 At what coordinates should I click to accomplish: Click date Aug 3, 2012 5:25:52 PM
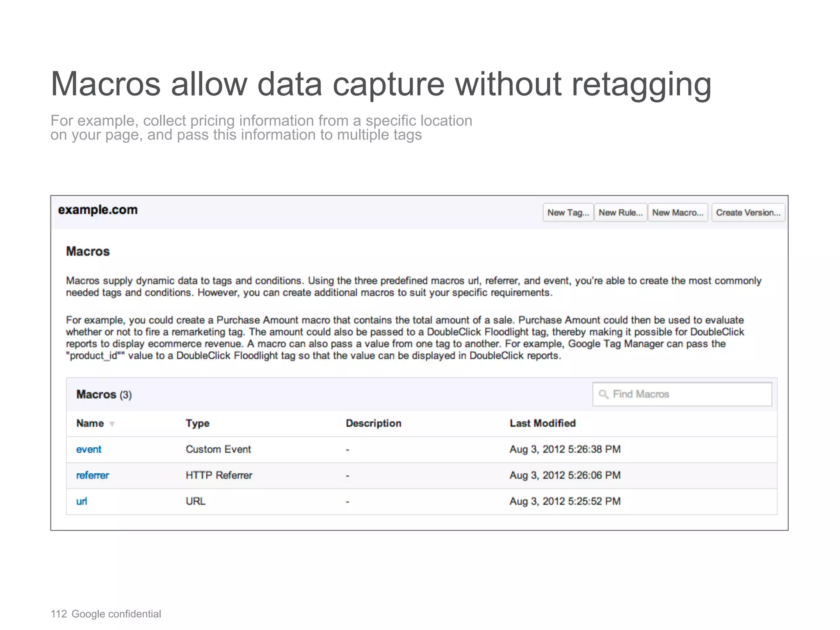[x=565, y=501]
